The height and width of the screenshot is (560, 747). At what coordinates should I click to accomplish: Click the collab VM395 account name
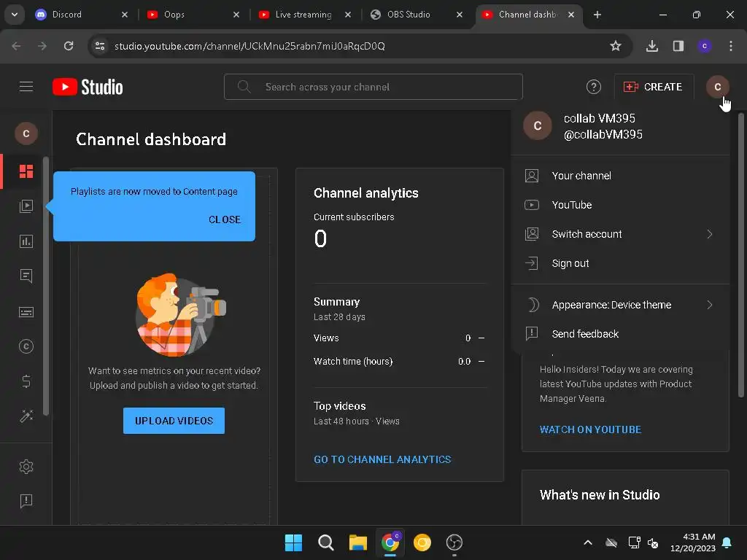600,118
